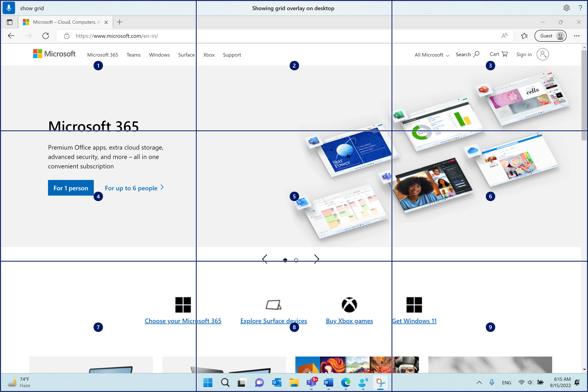Expand the All Microsoft dropdown
Screen dimensions: 588x392
(x=432, y=55)
